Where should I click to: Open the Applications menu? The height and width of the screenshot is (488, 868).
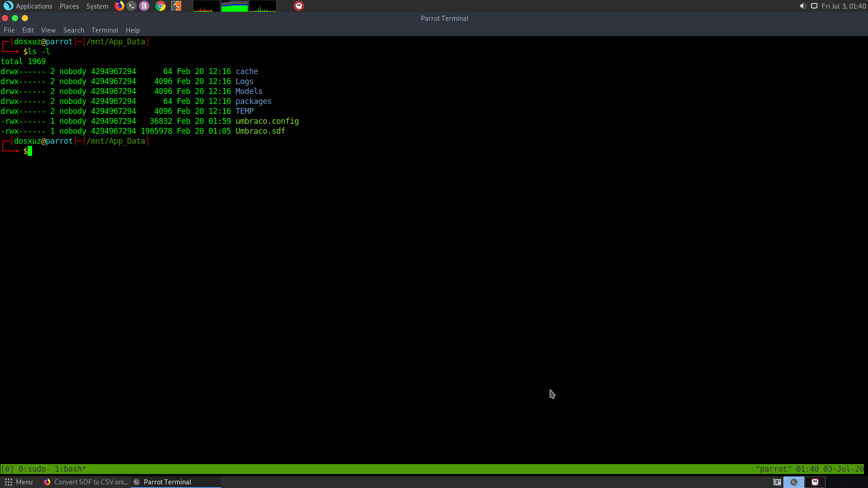(x=28, y=6)
